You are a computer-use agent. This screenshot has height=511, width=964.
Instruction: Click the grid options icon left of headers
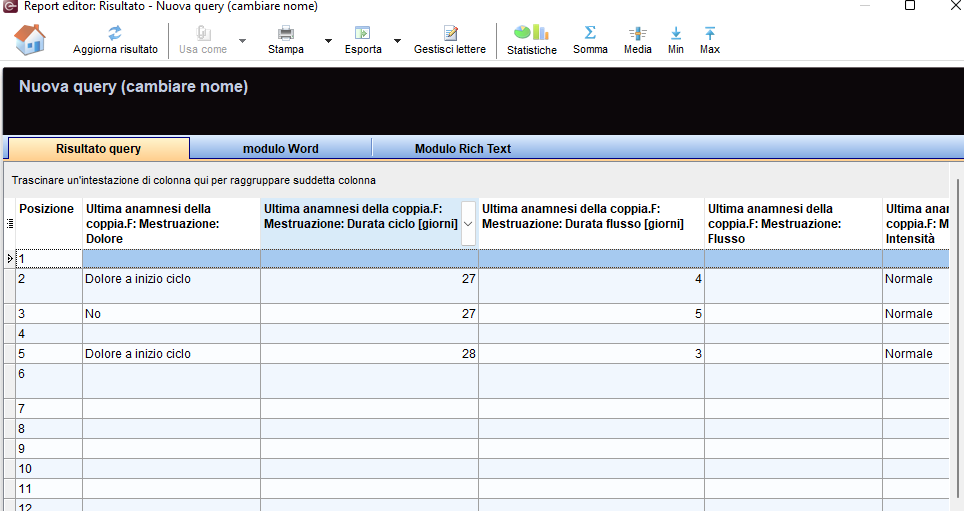(9, 224)
